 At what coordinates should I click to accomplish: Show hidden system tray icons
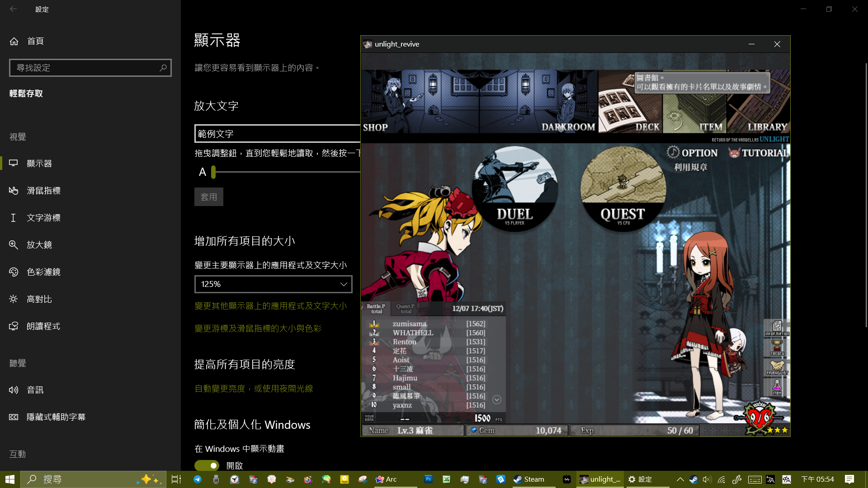(680, 479)
